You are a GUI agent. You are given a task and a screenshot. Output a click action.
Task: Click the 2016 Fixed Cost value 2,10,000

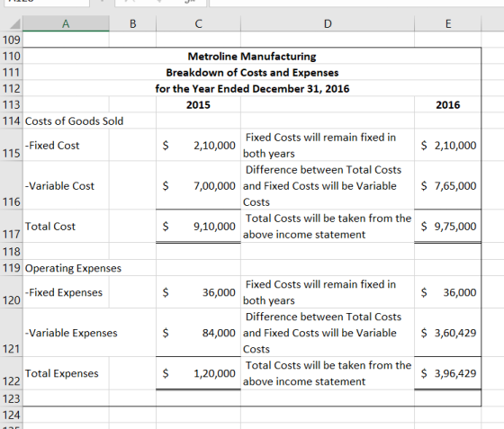pyautogui.click(x=448, y=145)
